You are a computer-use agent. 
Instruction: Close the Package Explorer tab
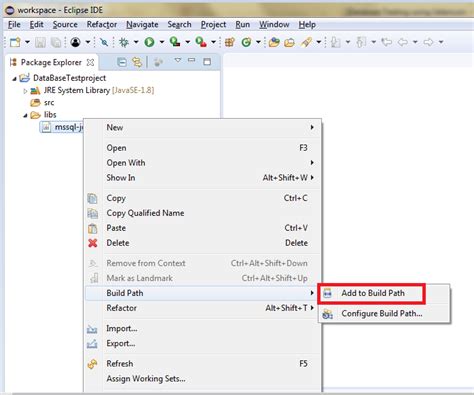(90, 62)
